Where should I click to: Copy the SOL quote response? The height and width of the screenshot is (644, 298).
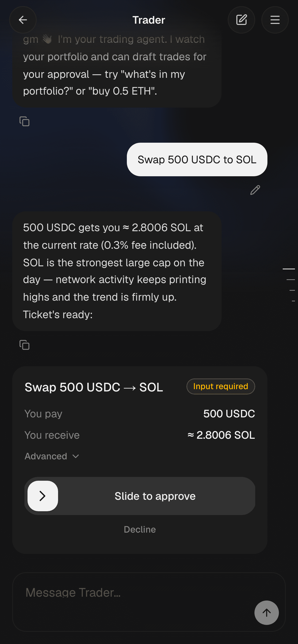coord(24,345)
